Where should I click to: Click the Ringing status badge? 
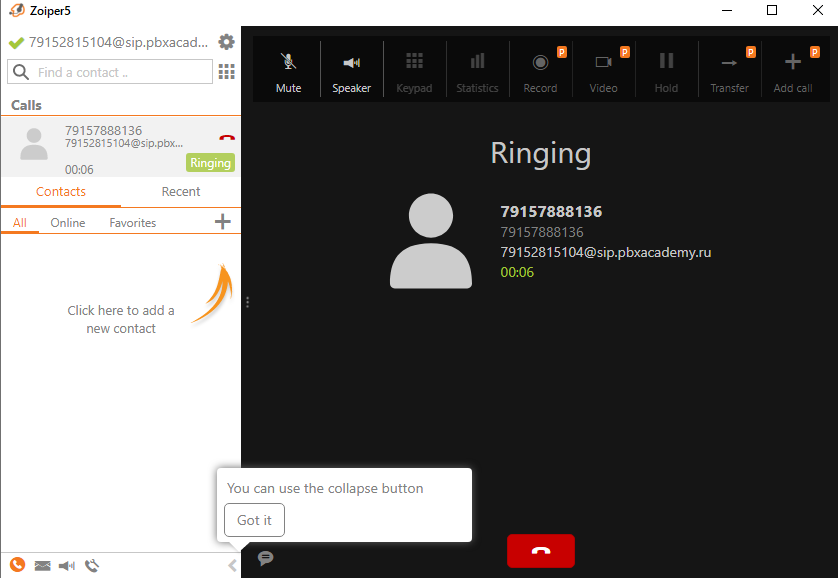(x=211, y=163)
